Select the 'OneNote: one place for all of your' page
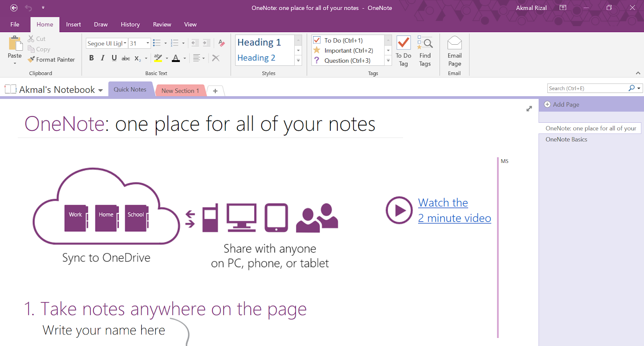Viewport: 644px width, 346px height. click(590, 128)
